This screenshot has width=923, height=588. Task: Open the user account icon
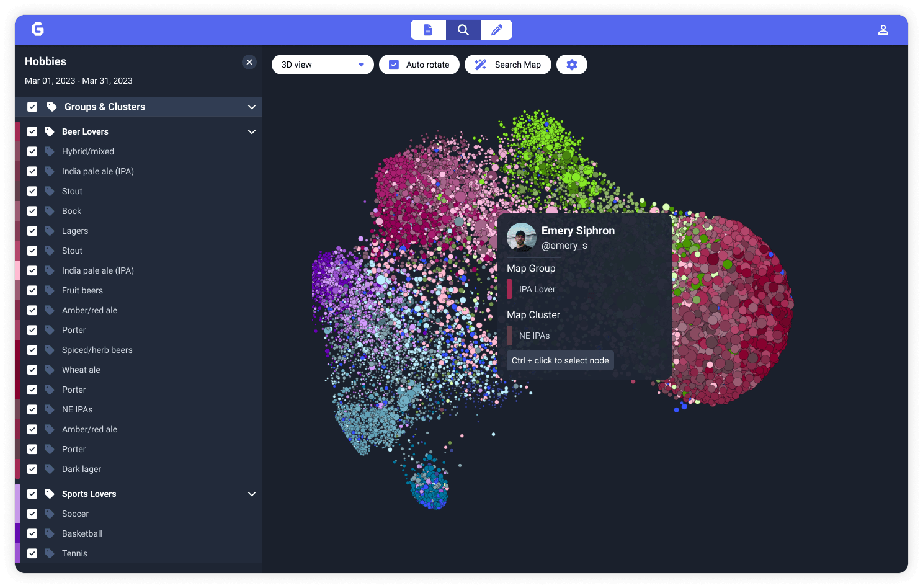click(883, 30)
